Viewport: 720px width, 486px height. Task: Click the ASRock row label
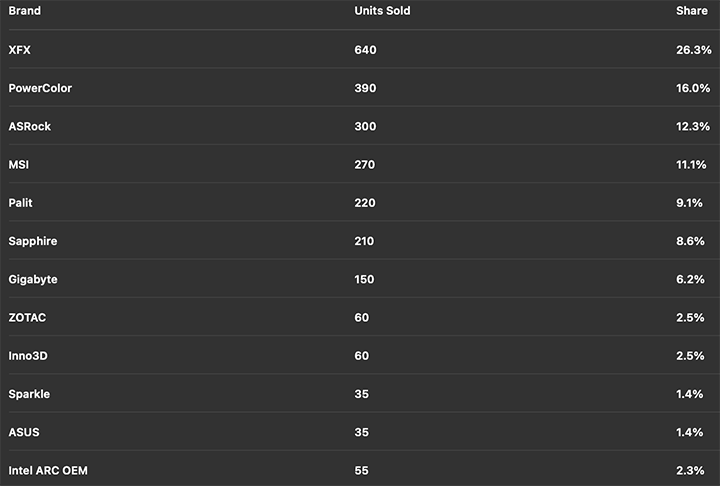pos(29,126)
